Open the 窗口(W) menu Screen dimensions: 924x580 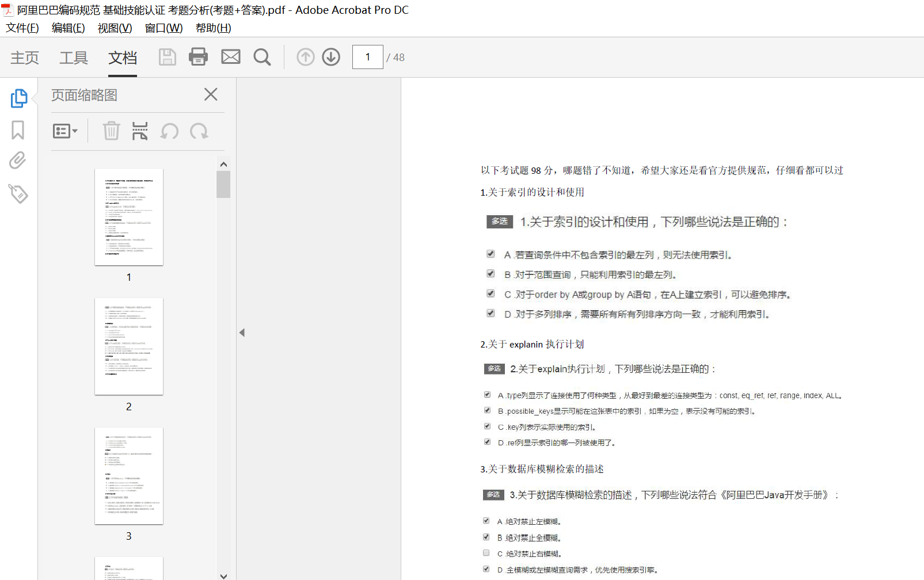pyautogui.click(x=163, y=28)
